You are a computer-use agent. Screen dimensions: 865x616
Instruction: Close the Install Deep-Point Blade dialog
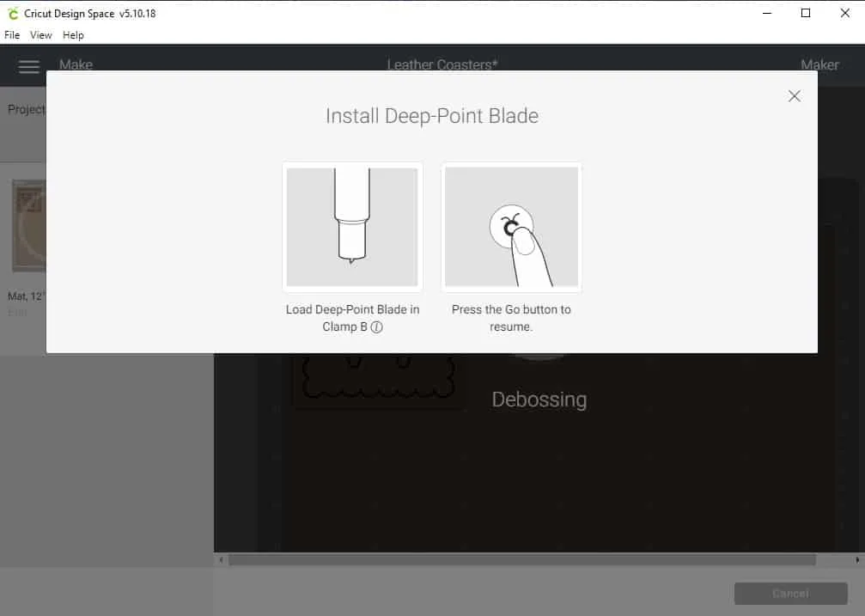click(794, 96)
